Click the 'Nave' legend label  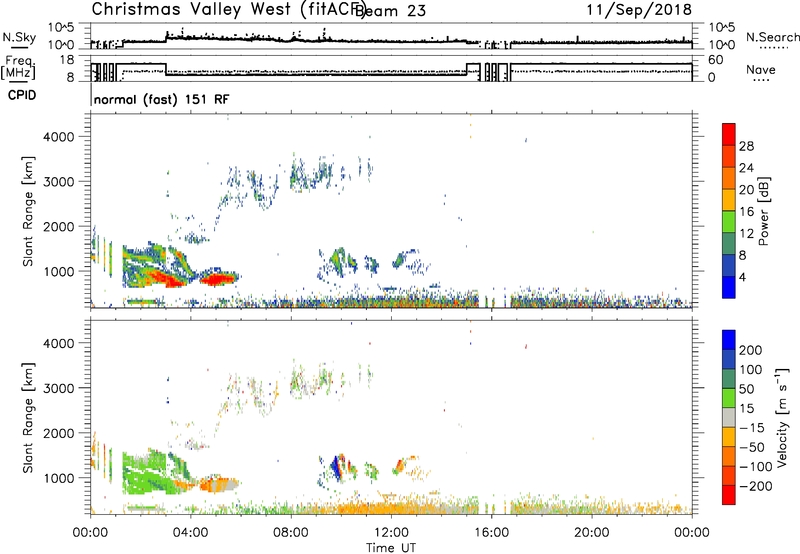(x=761, y=70)
